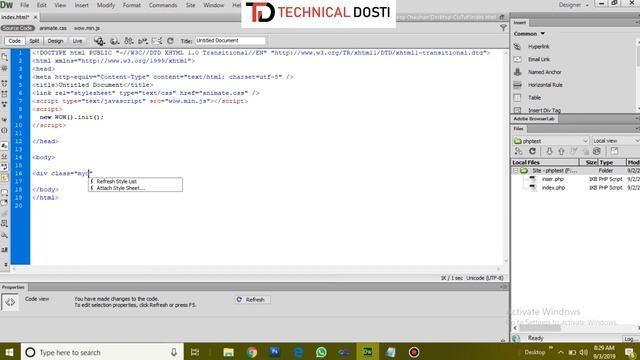Viewport: 640px width, 360px height.
Task: Select the Insert panel tab
Action: pyautogui.click(x=520, y=22)
